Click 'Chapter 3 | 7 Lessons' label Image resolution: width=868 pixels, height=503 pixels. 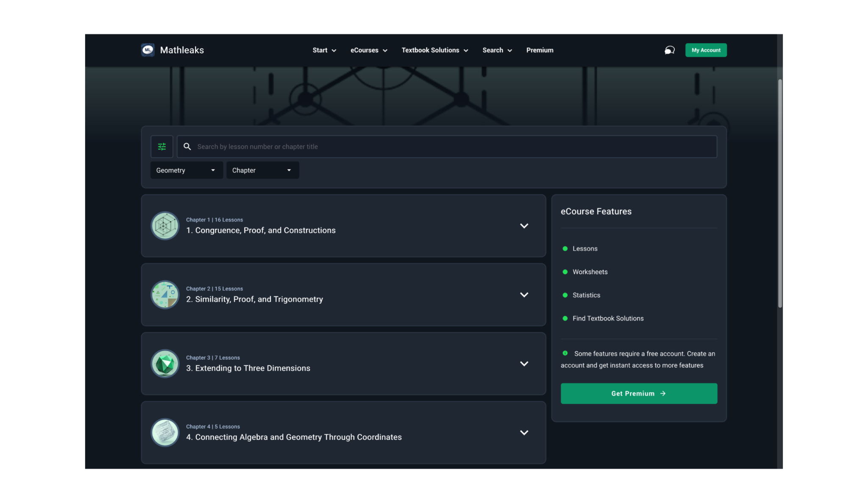pos(213,358)
